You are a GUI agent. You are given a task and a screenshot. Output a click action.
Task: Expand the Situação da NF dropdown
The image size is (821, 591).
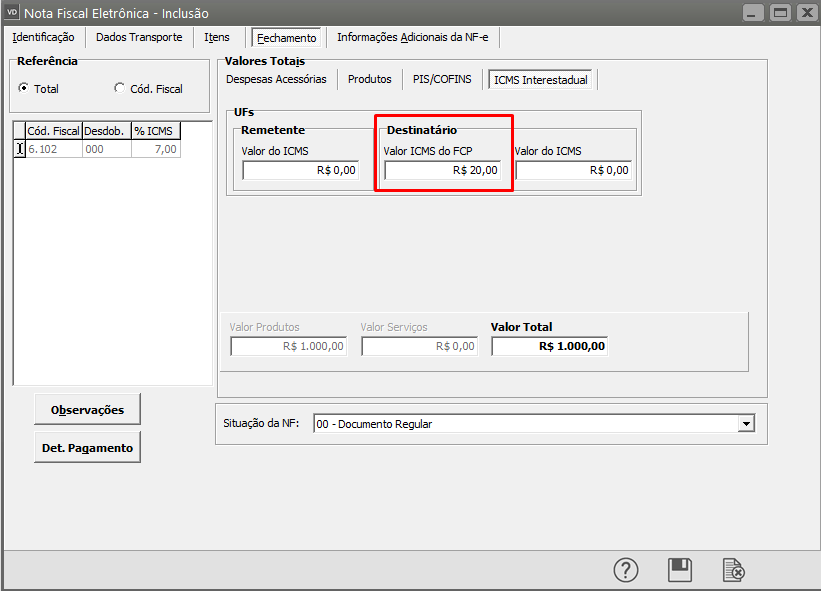pos(745,424)
